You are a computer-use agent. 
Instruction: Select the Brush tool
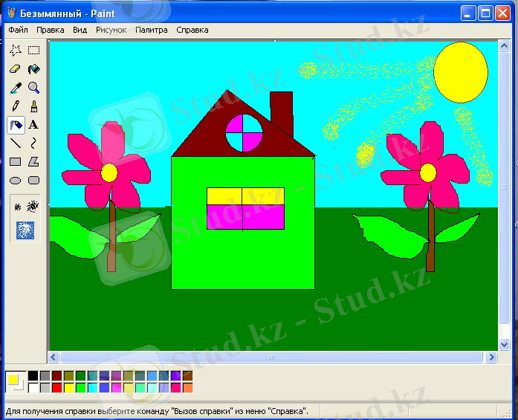pyautogui.click(x=33, y=106)
